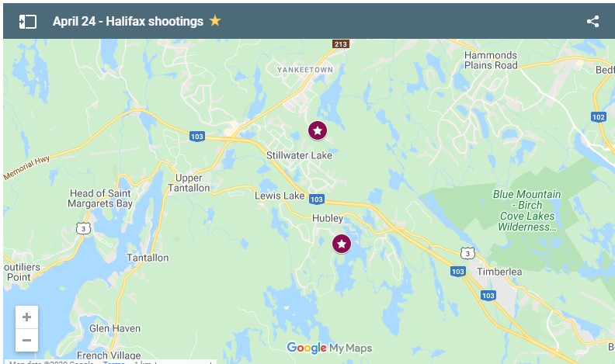This screenshot has height=364, width=615.
Task: Click the April 24 - Halifax shootings title
Action: point(128,21)
